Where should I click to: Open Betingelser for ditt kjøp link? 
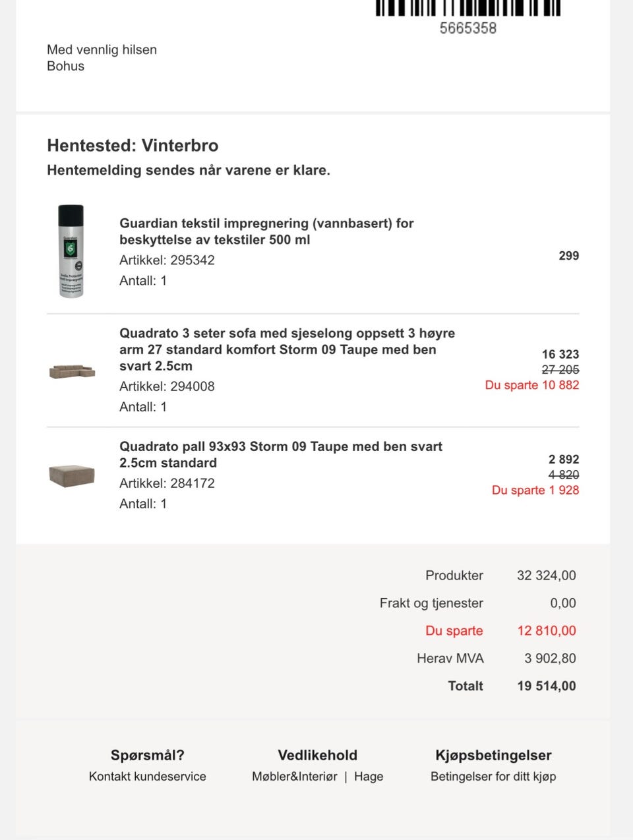tap(493, 777)
